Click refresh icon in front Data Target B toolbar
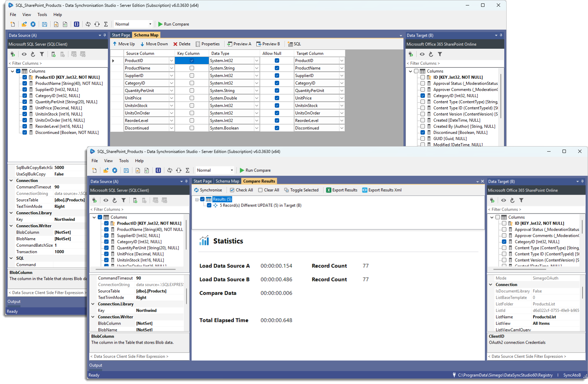588x384 pixels. click(x=512, y=200)
